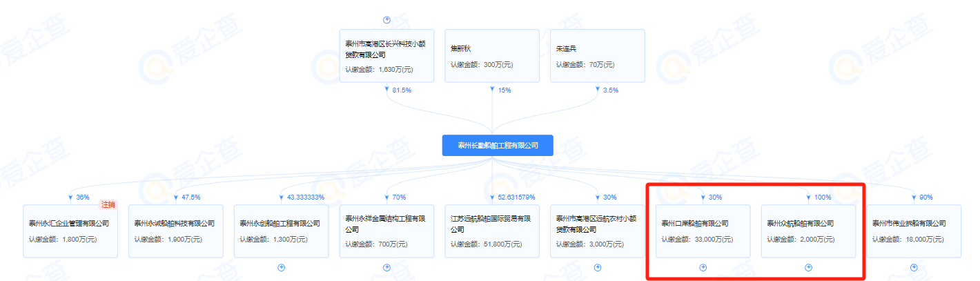
Task: Open 泰州市高港区远航农村小额贷款有限公司 card
Action: point(598,231)
